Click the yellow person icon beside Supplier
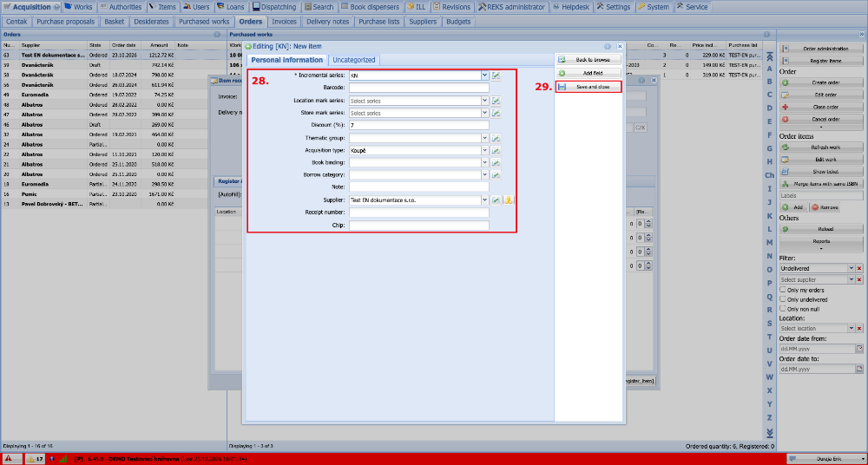Screen dimensions: 868x465 click(509, 200)
